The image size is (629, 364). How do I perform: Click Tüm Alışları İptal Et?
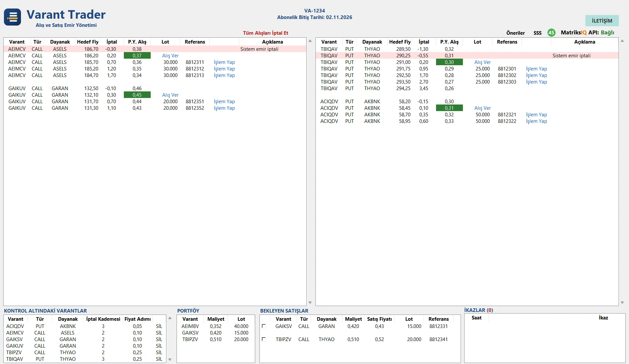[265, 33]
